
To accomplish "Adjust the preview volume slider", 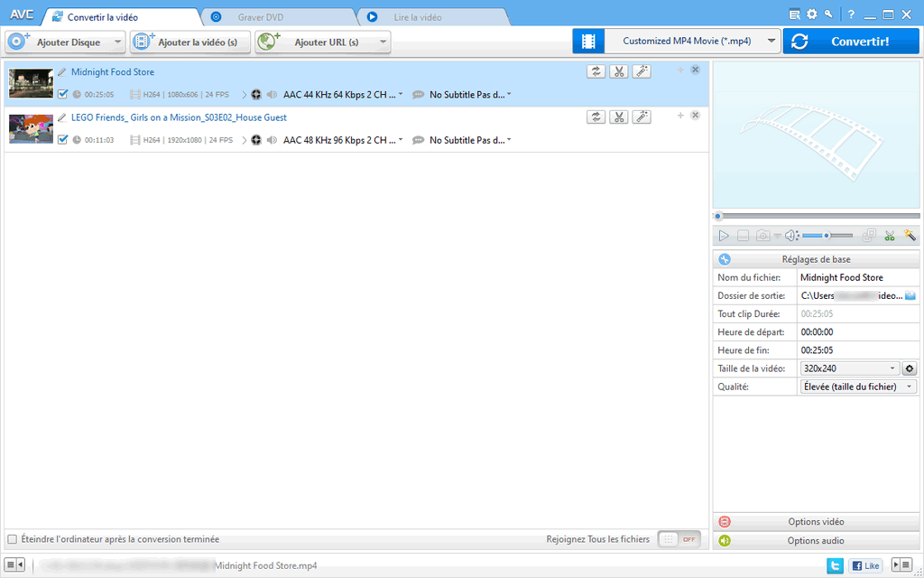I will [827, 236].
